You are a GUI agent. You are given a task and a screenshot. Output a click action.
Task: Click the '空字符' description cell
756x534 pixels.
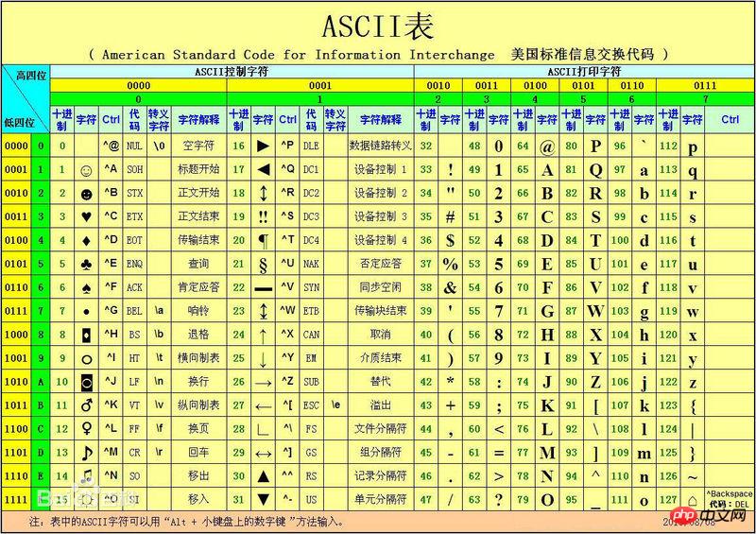tap(198, 146)
